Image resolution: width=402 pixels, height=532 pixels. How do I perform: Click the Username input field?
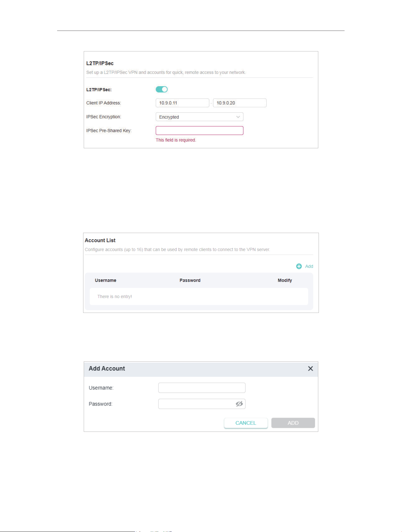[x=202, y=388]
